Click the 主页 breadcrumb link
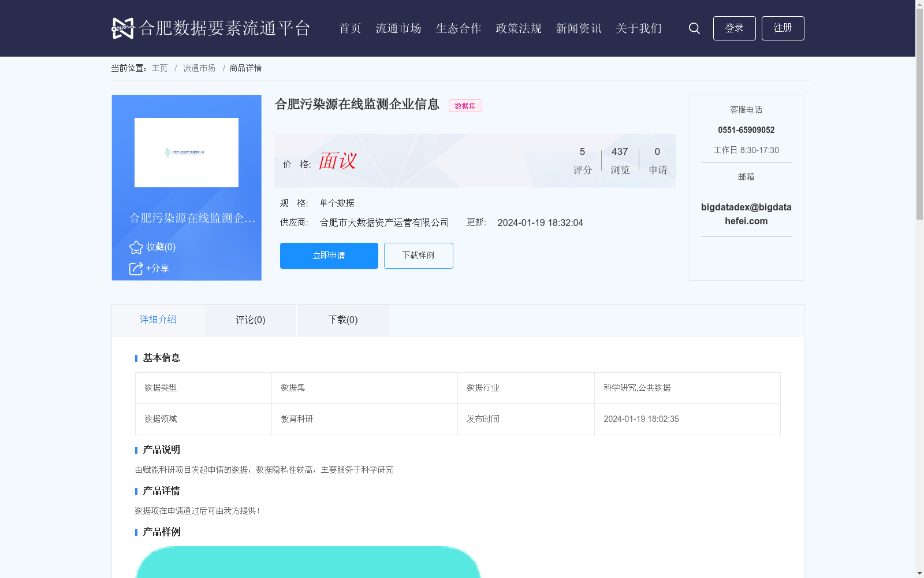The image size is (924, 578). pyautogui.click(x=159, y=68)
